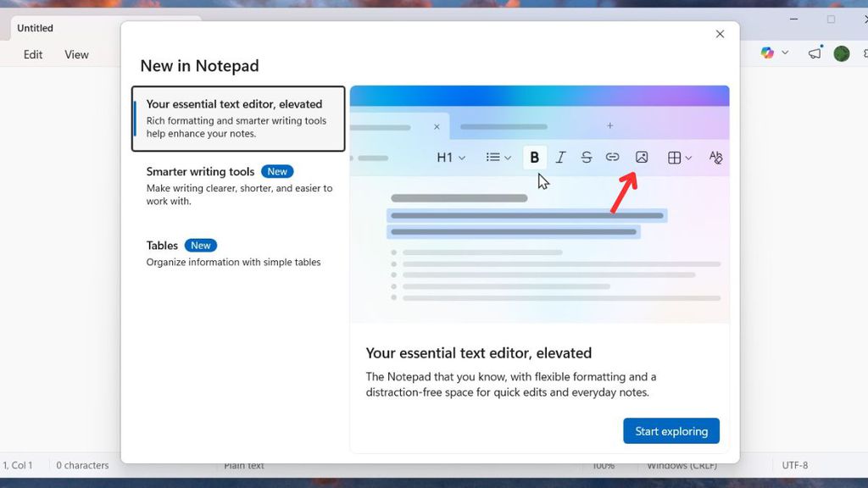Viewport: 868px width, 488px height.
Task: Click the megaphone feedback icon
Action: [x=815, y=53]
